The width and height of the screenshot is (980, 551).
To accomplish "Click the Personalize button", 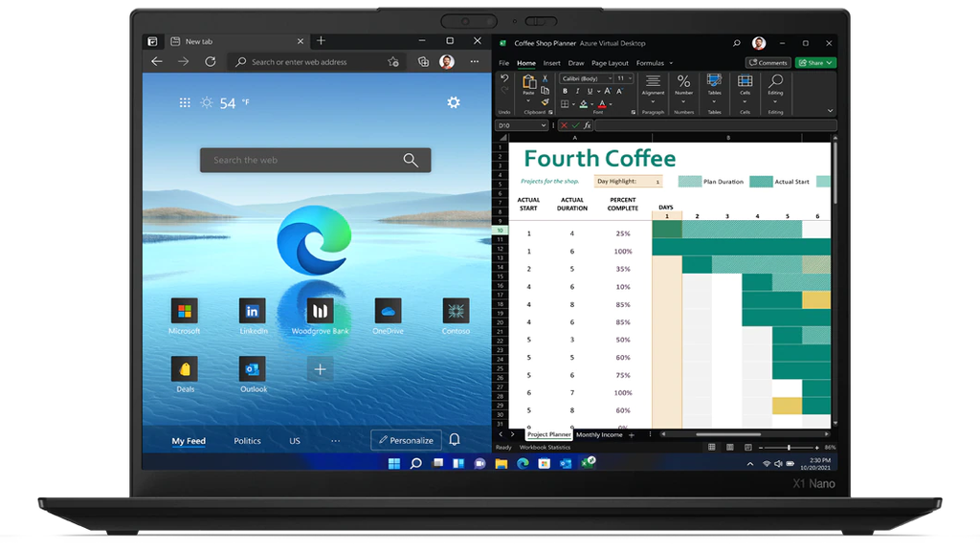I will point(406,440).
